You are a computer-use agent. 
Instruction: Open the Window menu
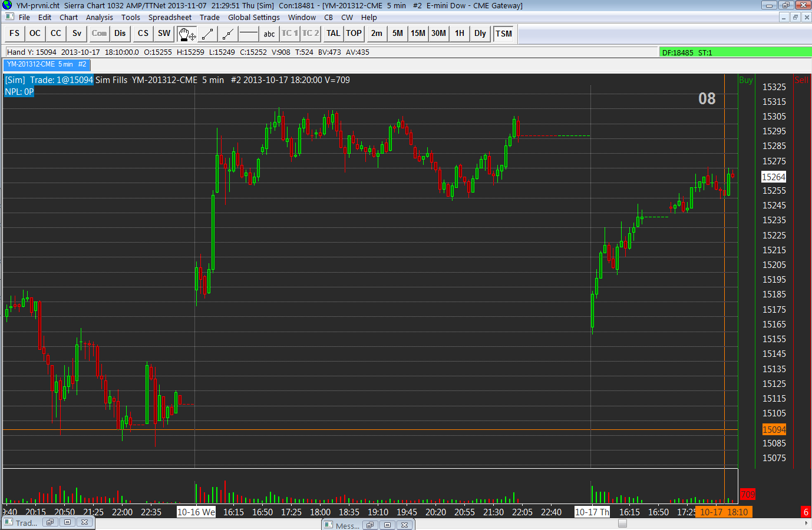302,17
